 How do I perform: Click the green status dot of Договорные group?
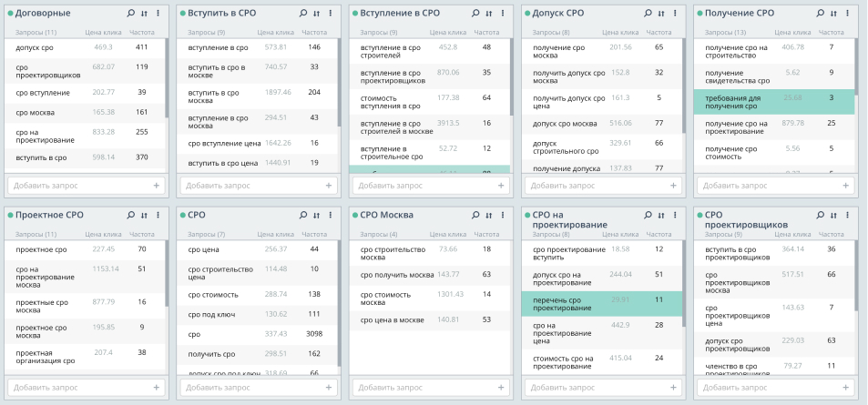pyautogui.click(x=10, y=14)
